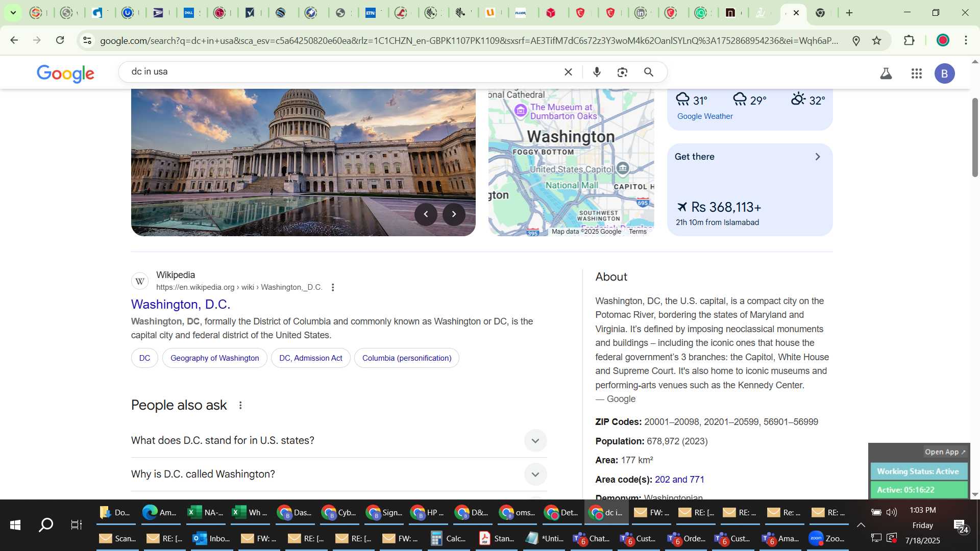980x551 pixels.
Task: Click map Terms link
Action: tap(638, 232)
